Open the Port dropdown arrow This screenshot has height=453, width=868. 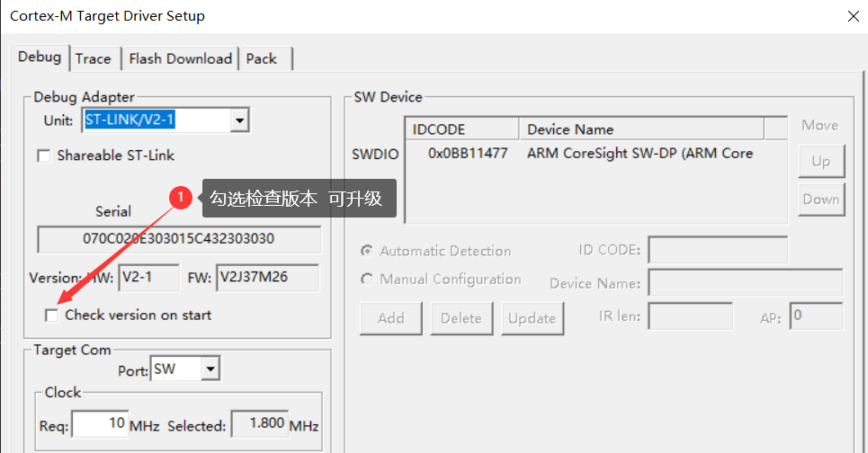pyautogui.click(x=210, y=369)
